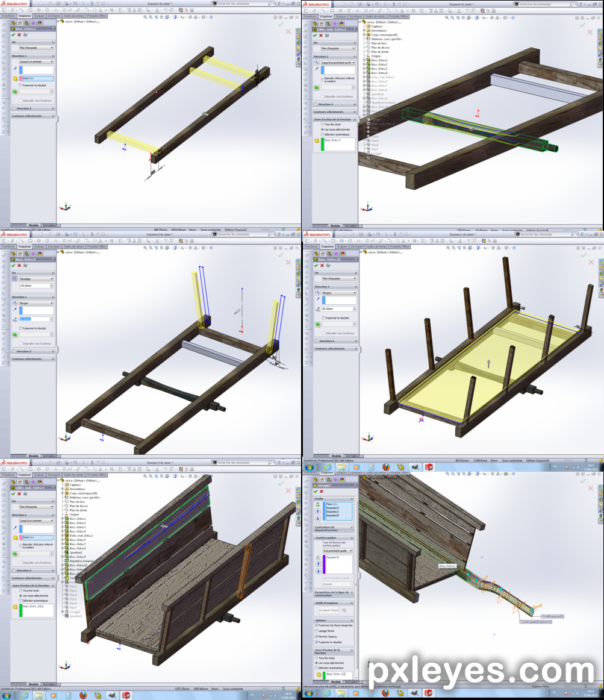Screen dimensions: 604x700
Task: Click '30.00mm' depth field in Boss.-Extru.10 panel
Action: [339, 309]
